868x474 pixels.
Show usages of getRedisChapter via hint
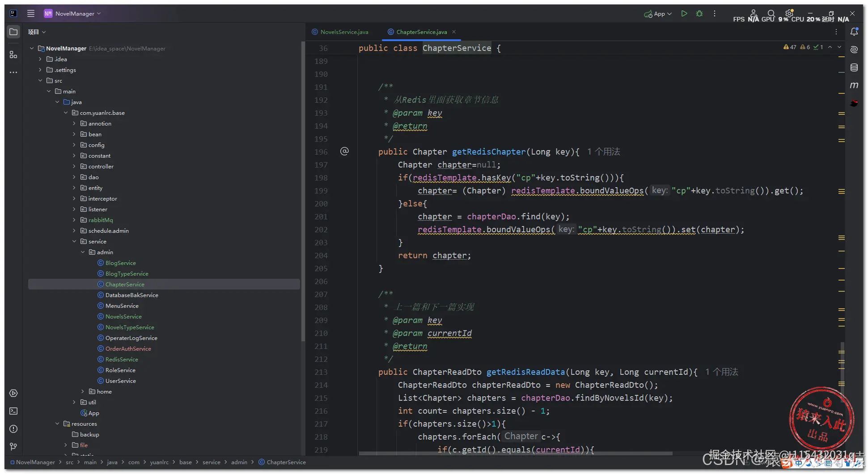click(603, 152)
